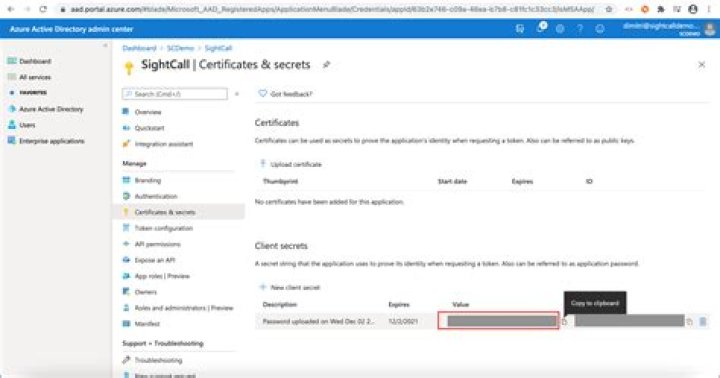Reload the browser page
This screenshot has height=378, width=720.
[43, 9]
